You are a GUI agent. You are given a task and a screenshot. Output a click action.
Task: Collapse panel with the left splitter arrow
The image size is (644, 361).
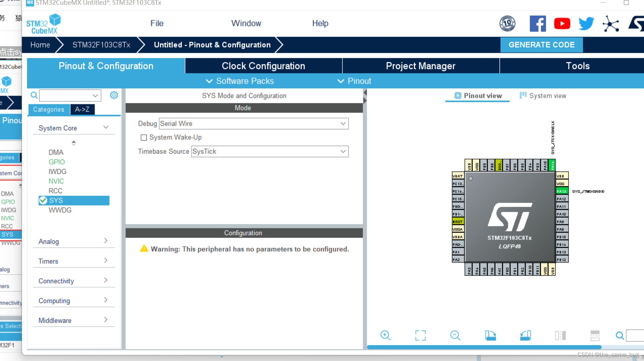tap(365, 92)
